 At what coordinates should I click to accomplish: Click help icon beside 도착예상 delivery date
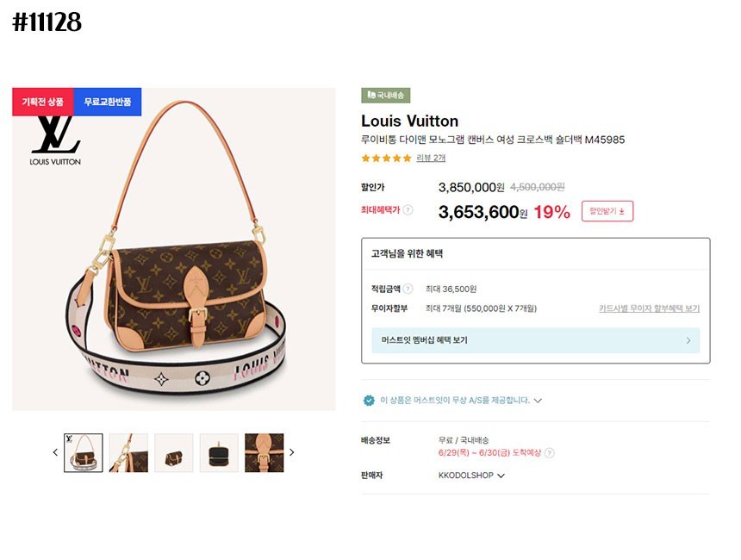(550, 453)
